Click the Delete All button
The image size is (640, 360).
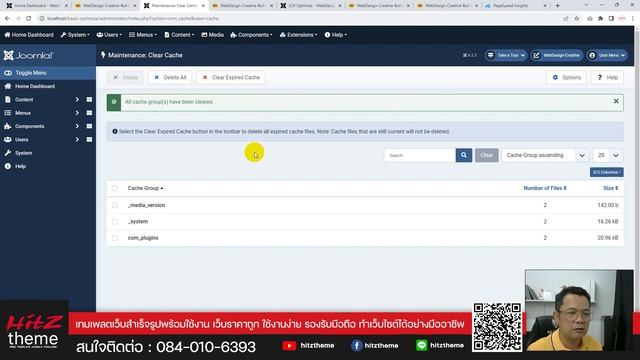[x=170, y=77]
